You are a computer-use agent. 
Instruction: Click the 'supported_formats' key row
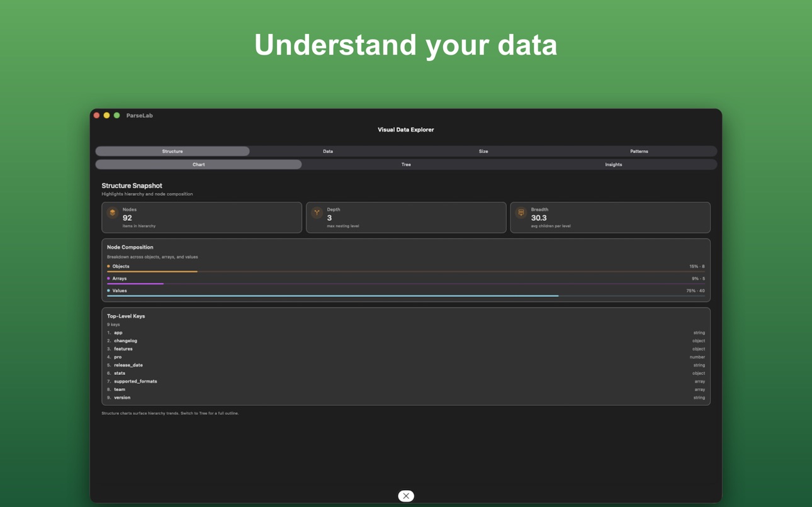[406, 381]
